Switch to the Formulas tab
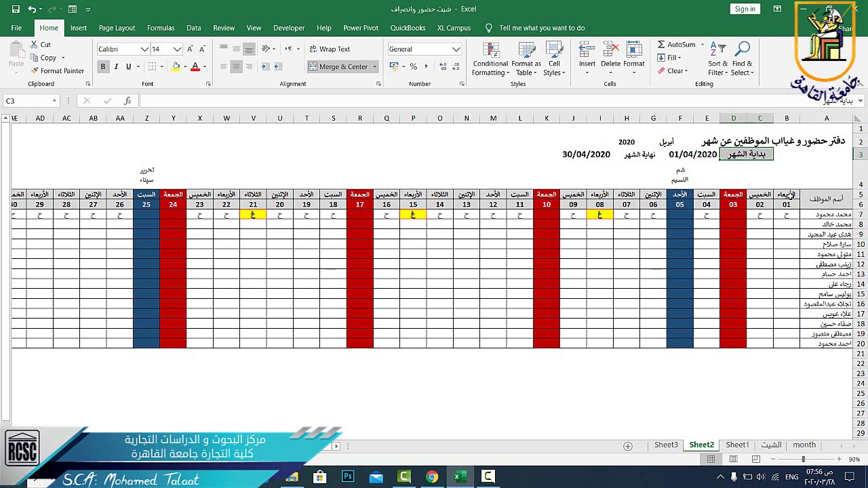 tap(161, 28)
